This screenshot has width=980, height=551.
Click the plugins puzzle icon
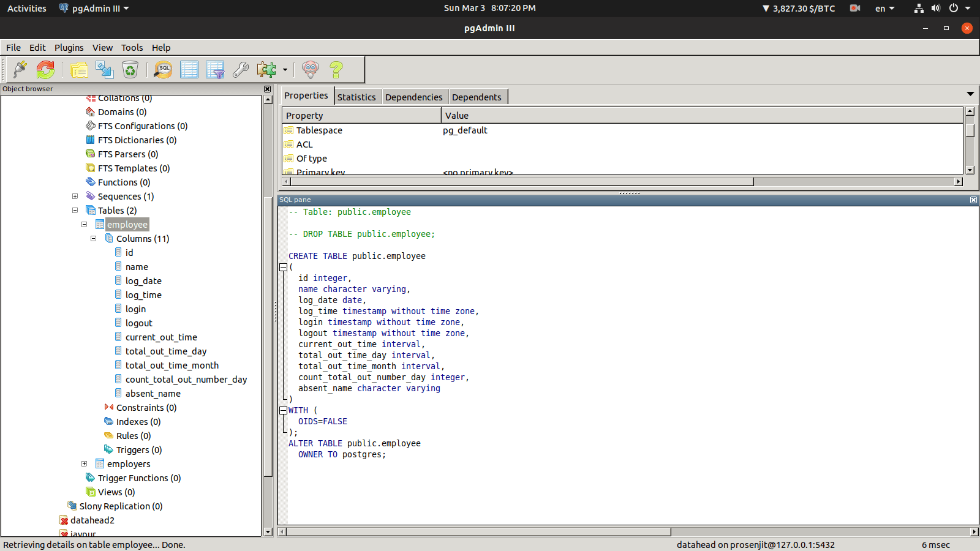click(x=266, y=70)
